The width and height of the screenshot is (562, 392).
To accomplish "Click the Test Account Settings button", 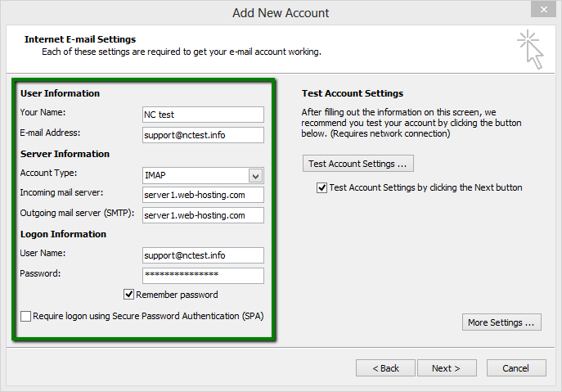I will click(358, 164).
